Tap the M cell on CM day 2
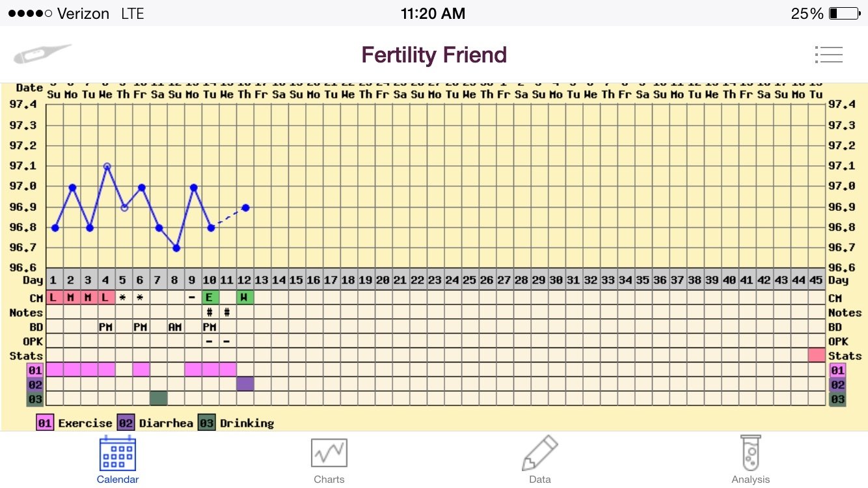Viewport: 868px width, 488px height. [72, 297]
